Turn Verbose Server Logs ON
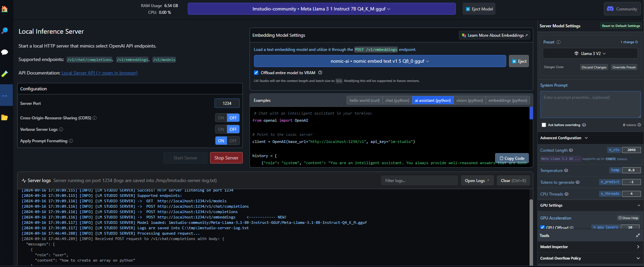The width and height of the screenshot is (644, 267). click(221, 129)
